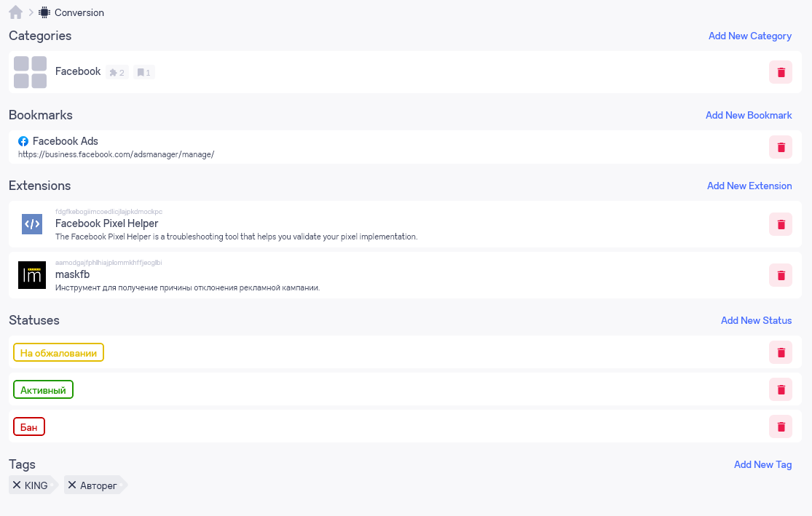Click the extensions count badge showing 2
This screenshot has width=812, height=516.
pos(117,73)
